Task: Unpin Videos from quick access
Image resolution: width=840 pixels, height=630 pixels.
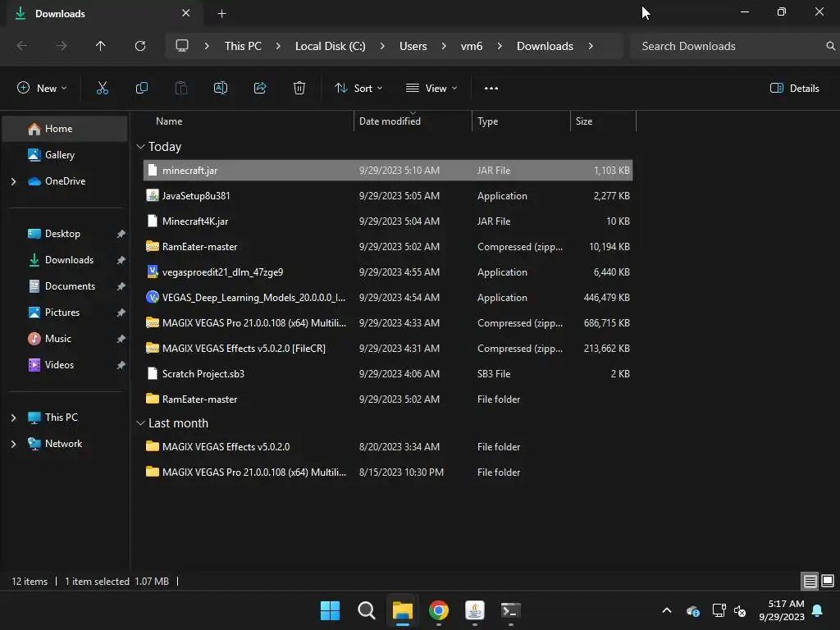Action: (121, 365)
